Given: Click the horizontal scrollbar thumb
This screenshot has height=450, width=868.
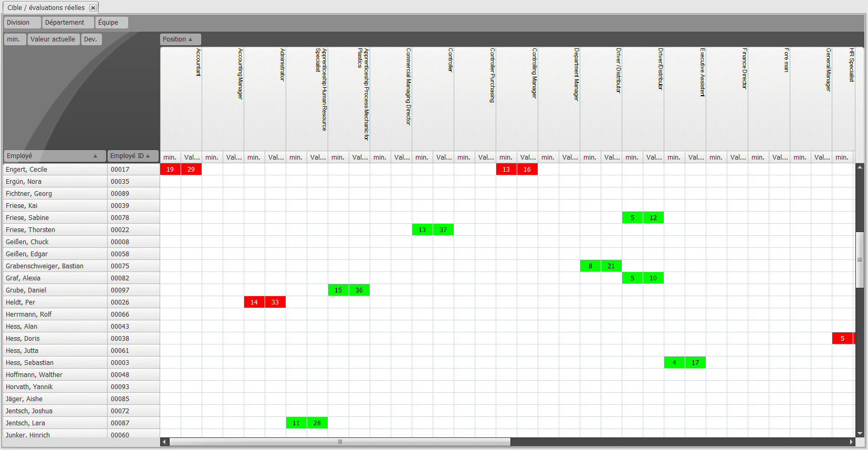Looking at the screenshot, I should pyautogui.click(x=340, y=442).
